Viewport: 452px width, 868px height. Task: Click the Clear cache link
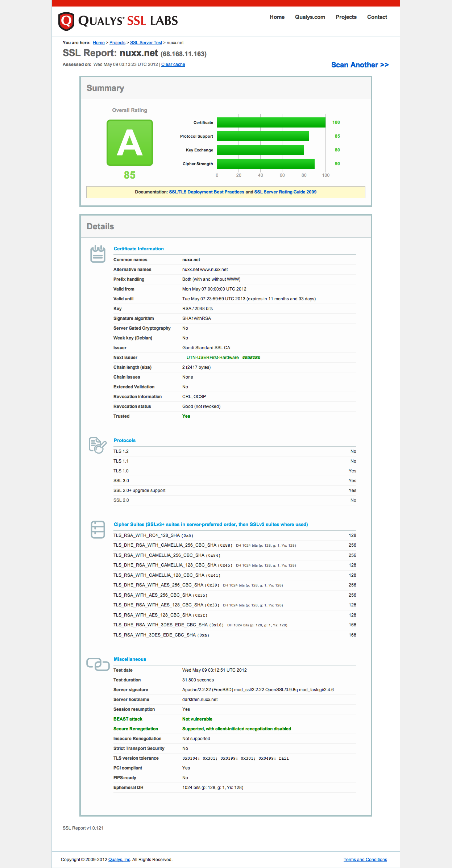click(173, 64)
